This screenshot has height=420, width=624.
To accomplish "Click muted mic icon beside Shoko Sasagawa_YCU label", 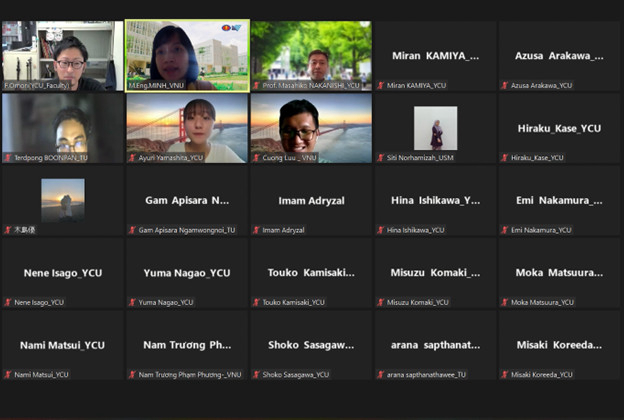I will [x=256, y=375].
